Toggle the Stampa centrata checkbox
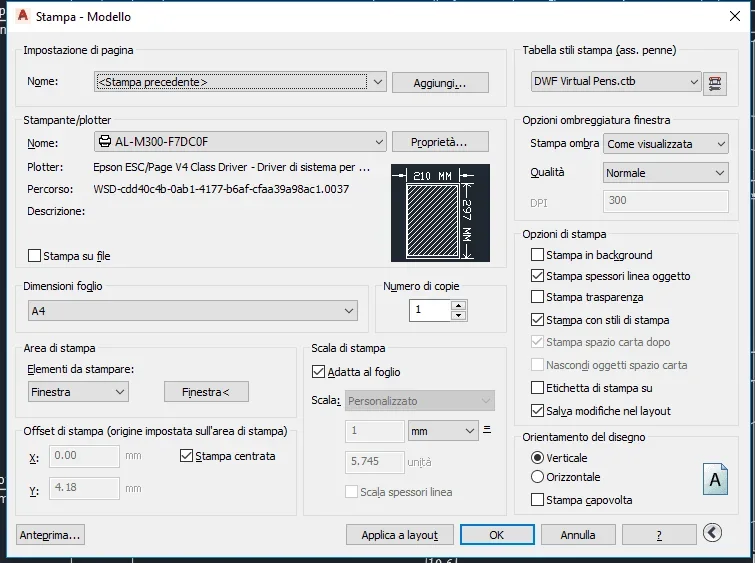Screen dimensions: 755x563 [x=186, y=456]
